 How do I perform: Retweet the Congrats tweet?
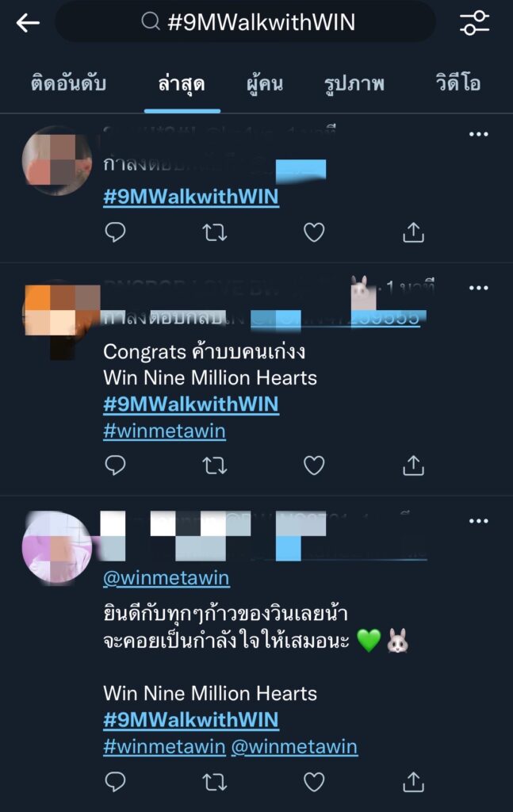214,465
